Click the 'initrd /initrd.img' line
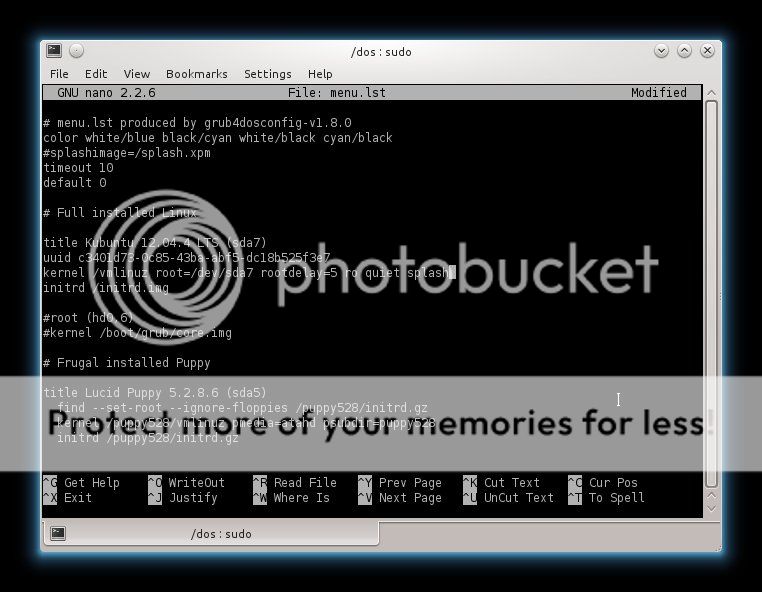 click(x=106, y=288)
